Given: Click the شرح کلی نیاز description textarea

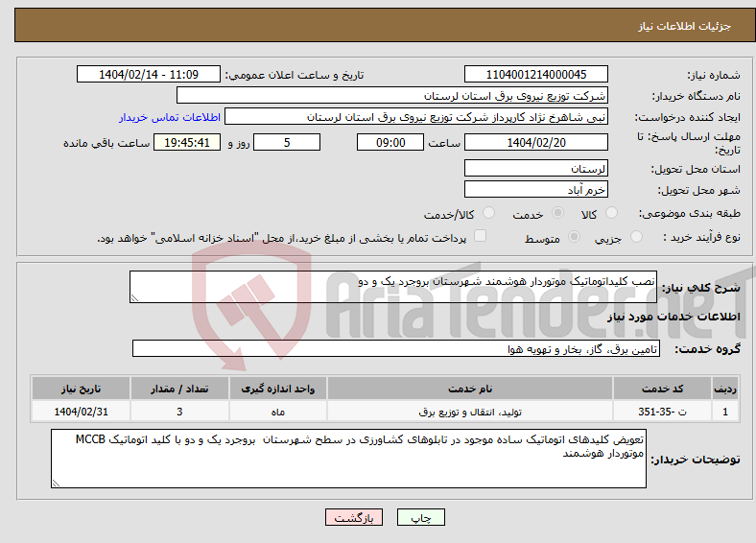Looking at the screenshot, I should point(393,287).
